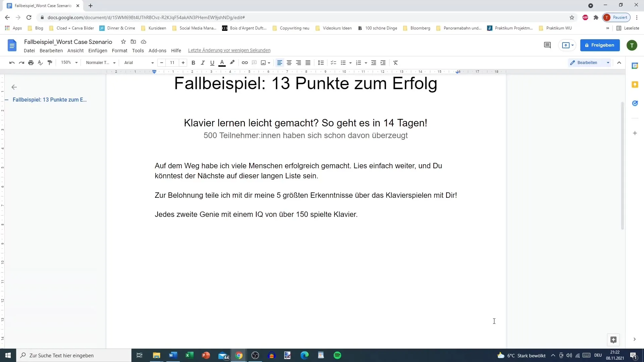
Task: Toggle bold formatting
Action: click(x=193, y=63)
